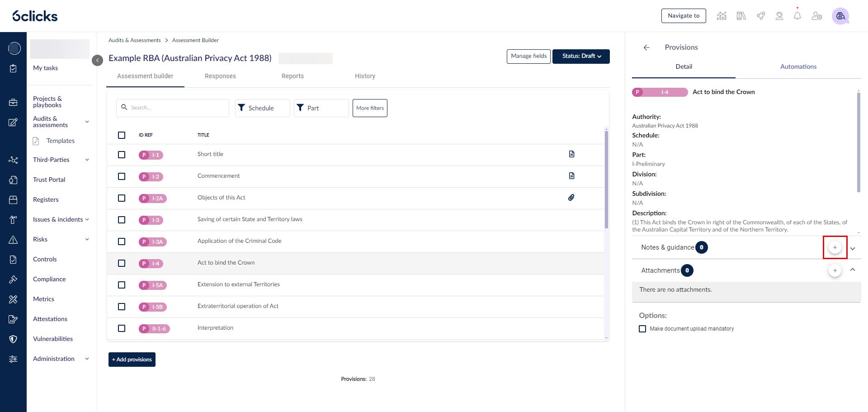The image size is (868, 412).
Task: Click the Audits pencil sidebar icon
Action: coord(13,122)
